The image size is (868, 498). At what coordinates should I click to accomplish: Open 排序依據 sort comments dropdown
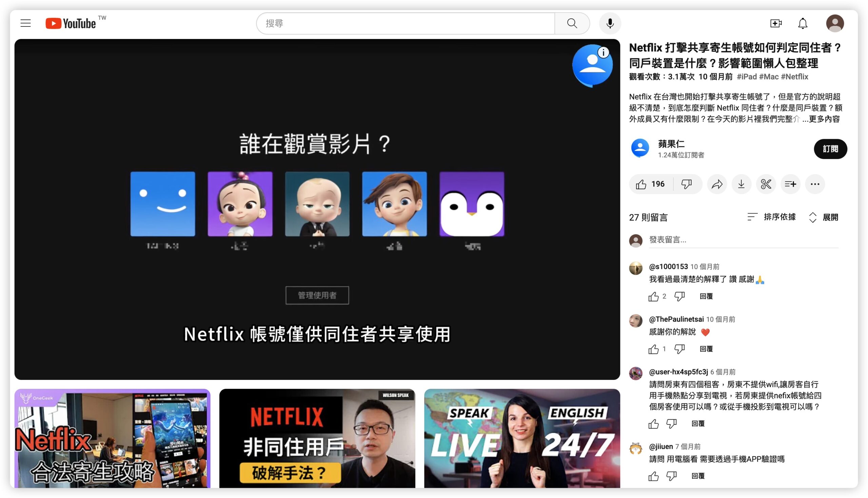click(x=771, y=217)
